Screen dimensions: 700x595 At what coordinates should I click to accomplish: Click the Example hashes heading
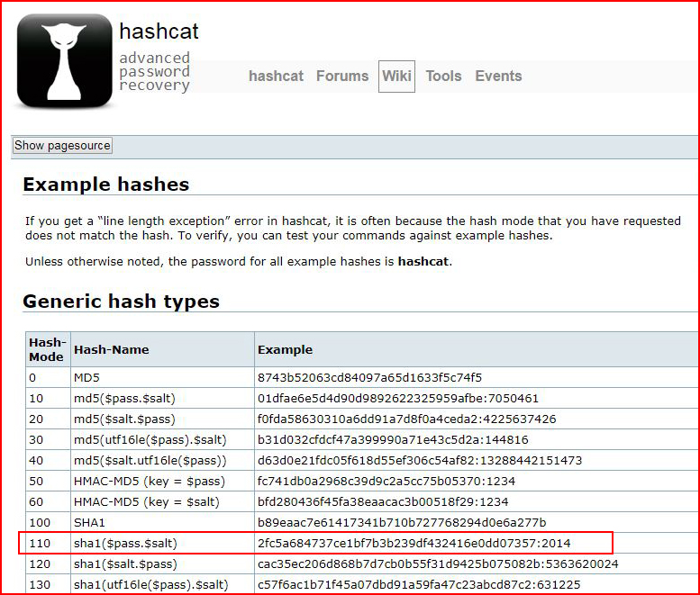point(106,185)
